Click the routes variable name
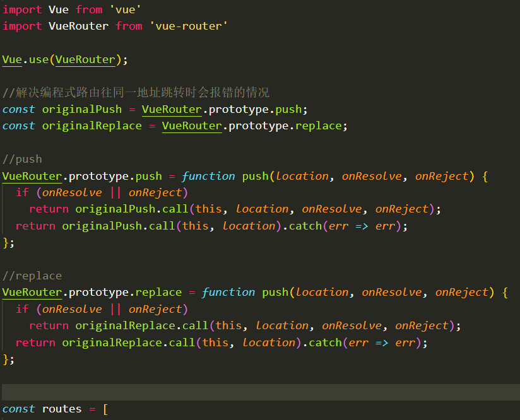 point(62,409)
